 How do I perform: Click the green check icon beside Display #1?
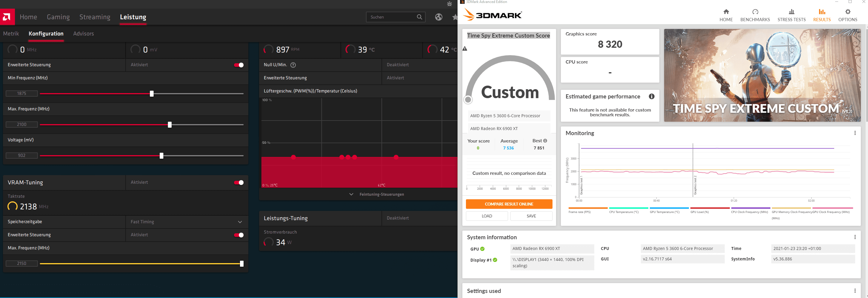pyautogui.click(x=495, y=260)
